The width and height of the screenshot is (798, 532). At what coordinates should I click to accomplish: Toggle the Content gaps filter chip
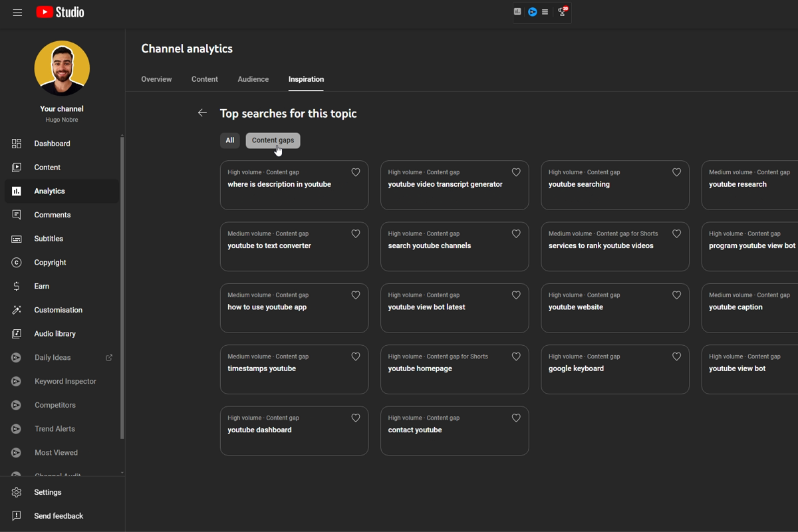tap(273, 140)
